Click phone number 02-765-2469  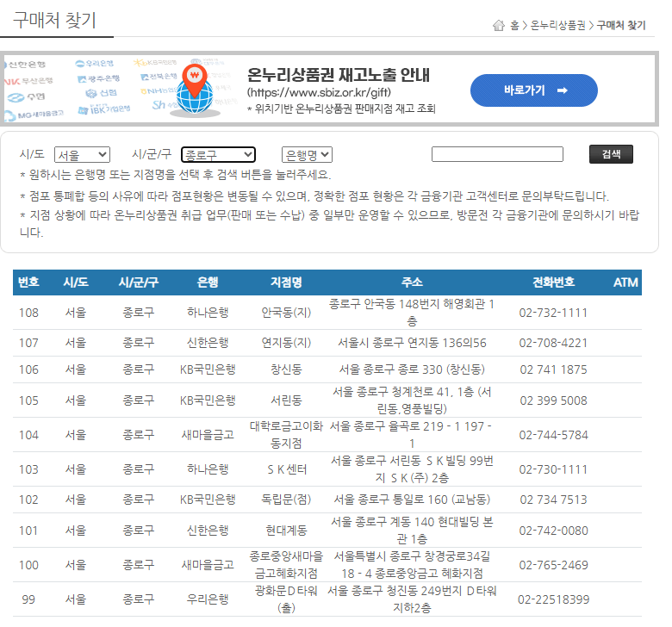[553, 565]
